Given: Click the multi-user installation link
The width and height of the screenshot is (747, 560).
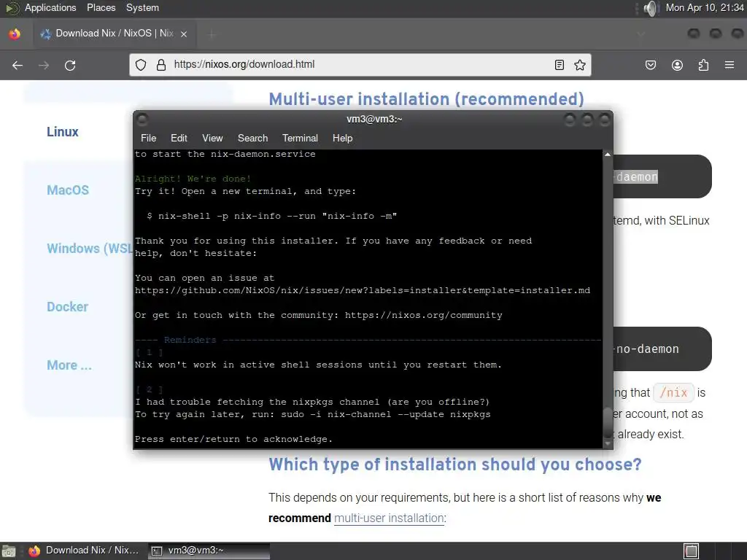Looking at the screenshot, I should click(389, 518).
